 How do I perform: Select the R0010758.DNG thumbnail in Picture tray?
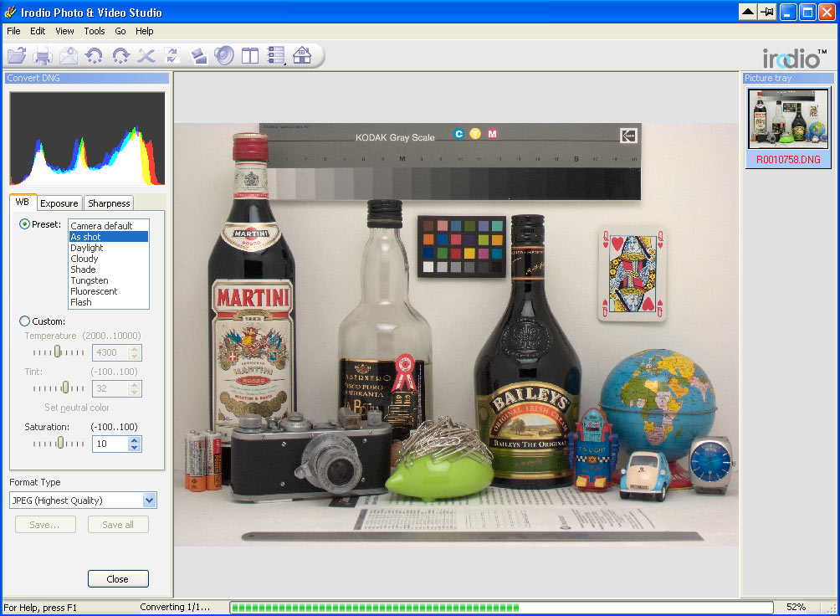coord(787,117)
